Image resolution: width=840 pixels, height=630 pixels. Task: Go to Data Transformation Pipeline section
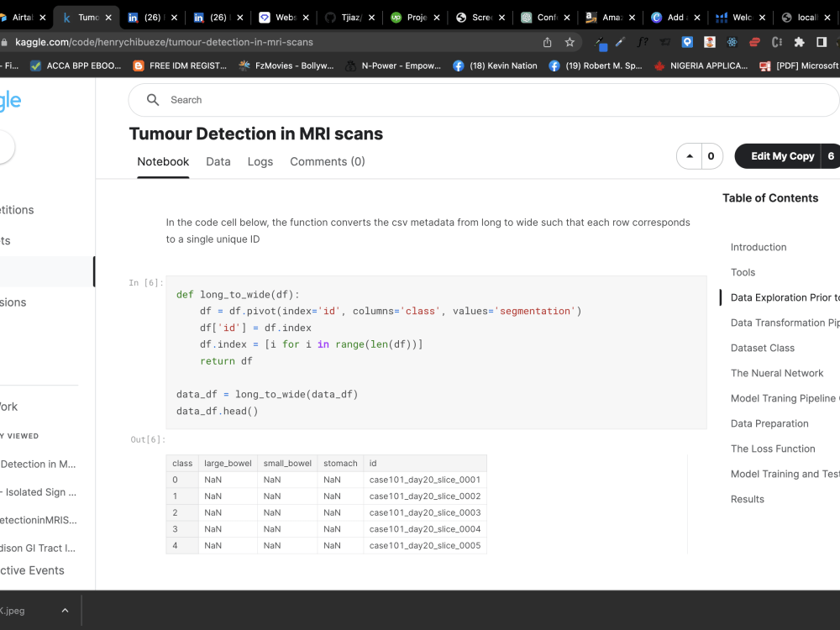point(785,323)
